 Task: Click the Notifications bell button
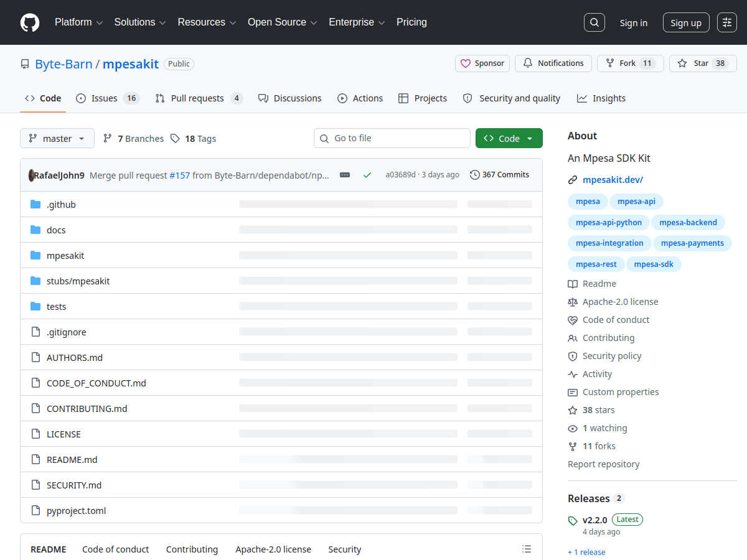[x=553, y=63]
